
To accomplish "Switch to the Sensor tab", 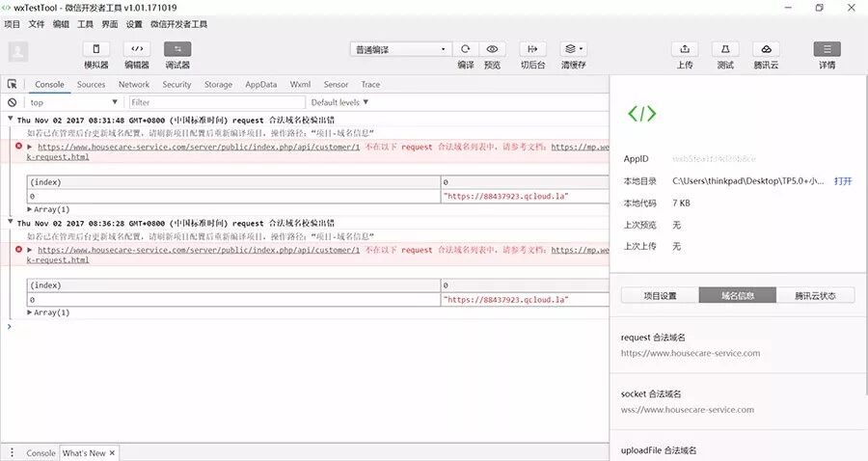I will tap(336, 84).
